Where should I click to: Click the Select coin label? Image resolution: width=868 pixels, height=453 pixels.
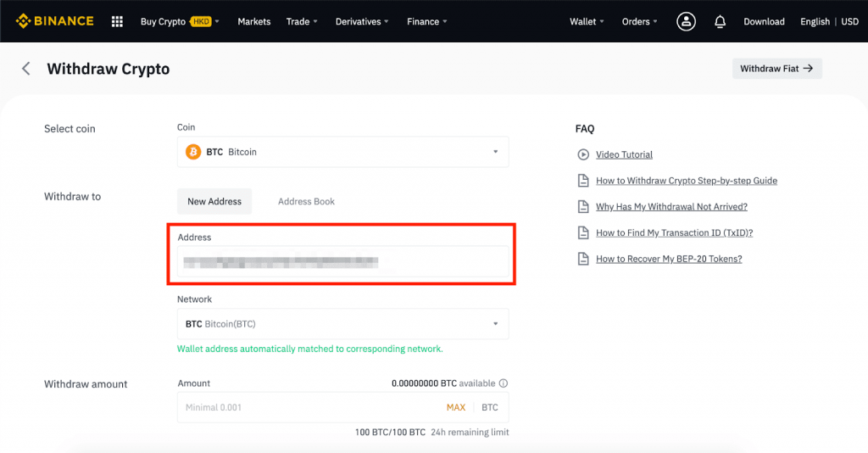pos(70,128)
